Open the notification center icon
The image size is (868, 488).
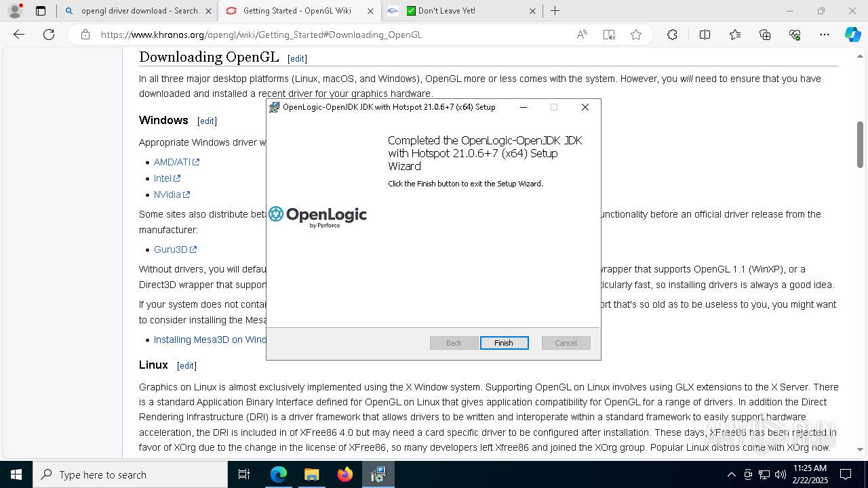pos(846,474)
